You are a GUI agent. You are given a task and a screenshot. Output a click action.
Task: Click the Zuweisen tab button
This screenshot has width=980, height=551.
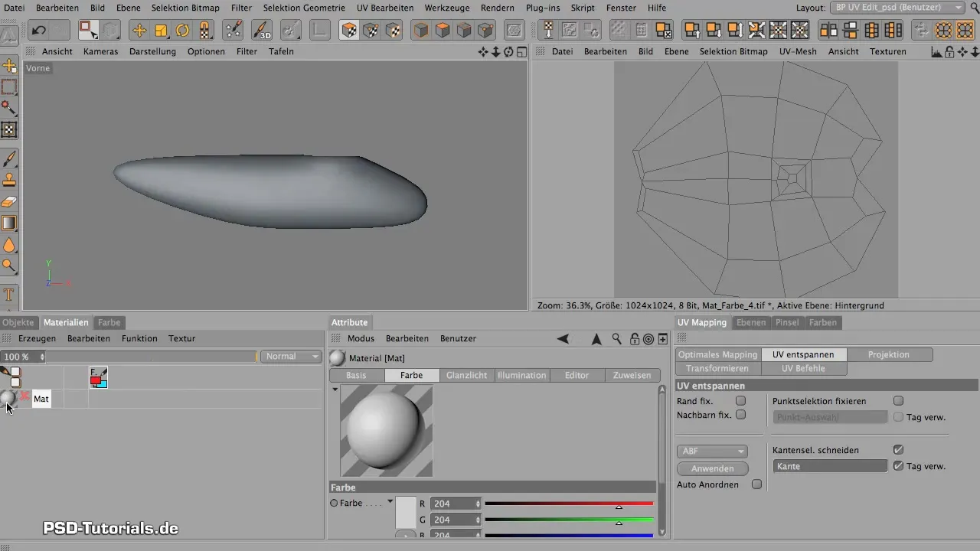[632, 376]
